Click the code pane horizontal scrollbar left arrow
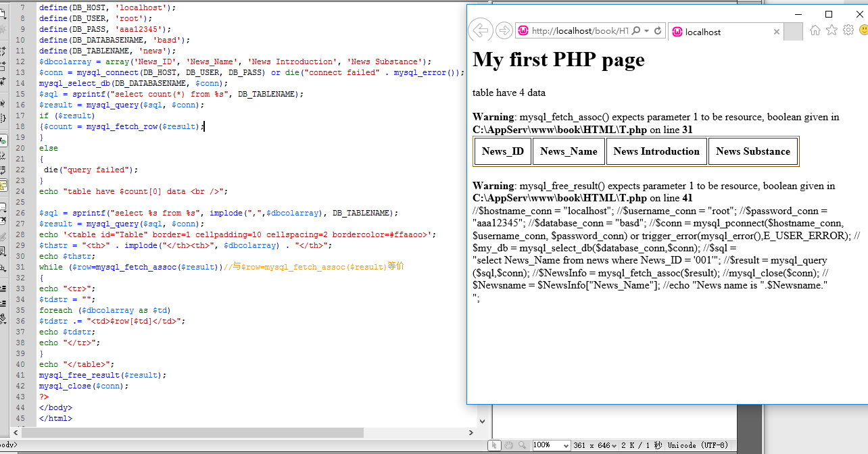 point(16,432)
